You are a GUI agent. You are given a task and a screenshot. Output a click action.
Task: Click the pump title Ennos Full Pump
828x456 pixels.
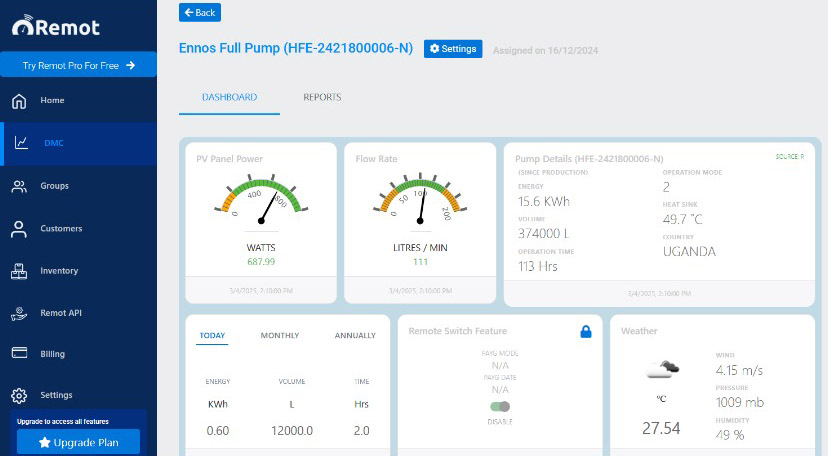[296, 48]
